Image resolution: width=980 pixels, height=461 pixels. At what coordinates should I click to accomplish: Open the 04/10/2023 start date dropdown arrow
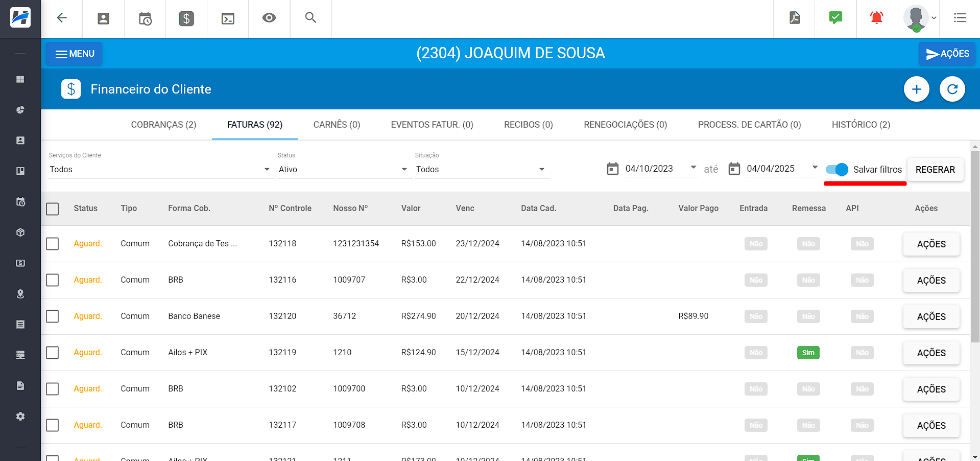click(x=693, y=168)
